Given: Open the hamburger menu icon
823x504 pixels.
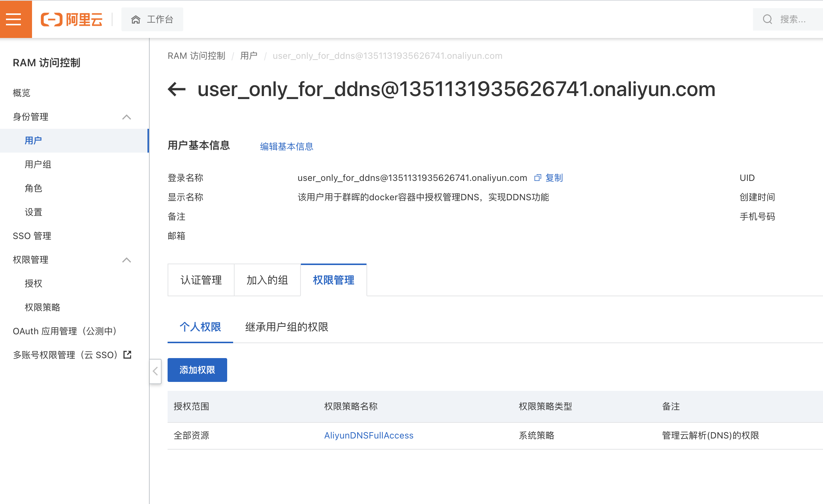Looking at the screenshot, I should [x=14, y=19].
